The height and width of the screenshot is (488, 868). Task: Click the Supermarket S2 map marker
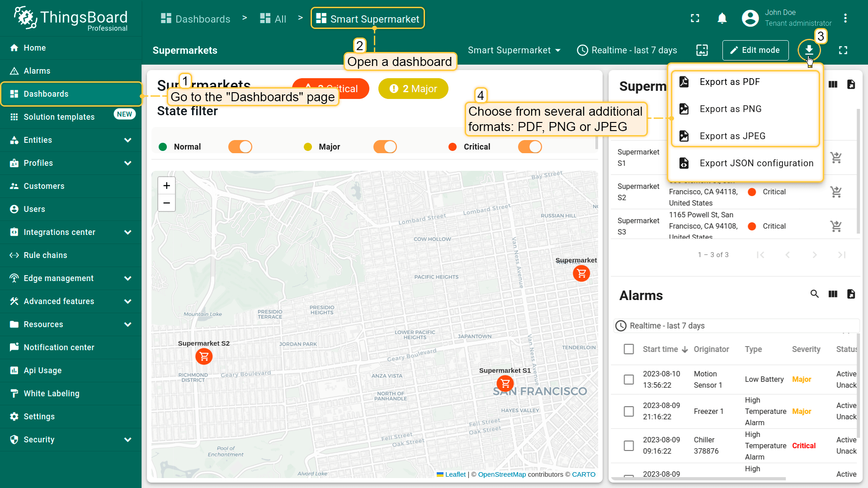click(204, 357)
